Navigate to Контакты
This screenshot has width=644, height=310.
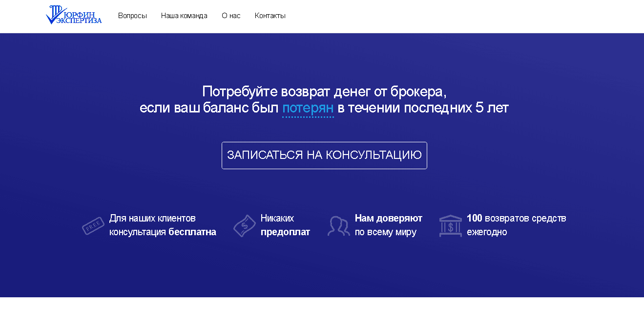270,16
